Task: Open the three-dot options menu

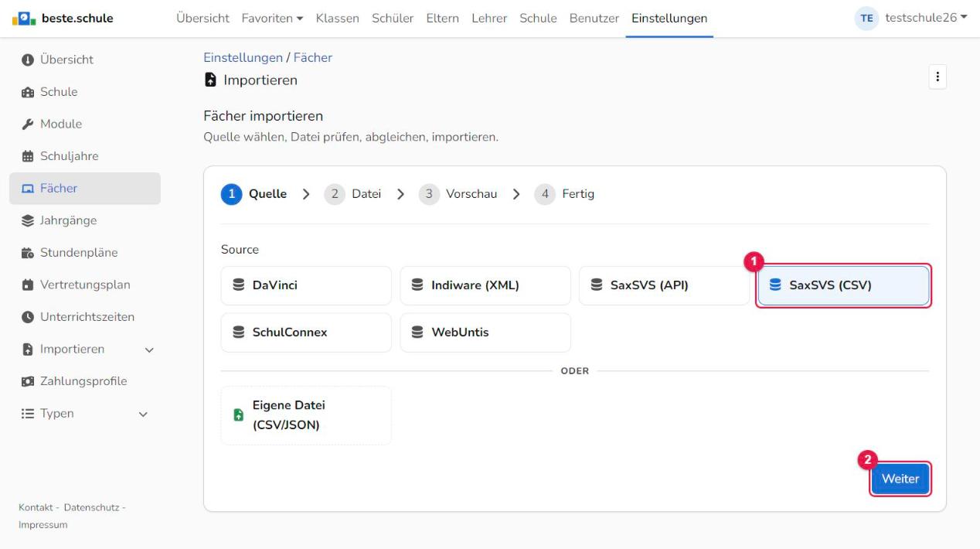Action: 937,77
